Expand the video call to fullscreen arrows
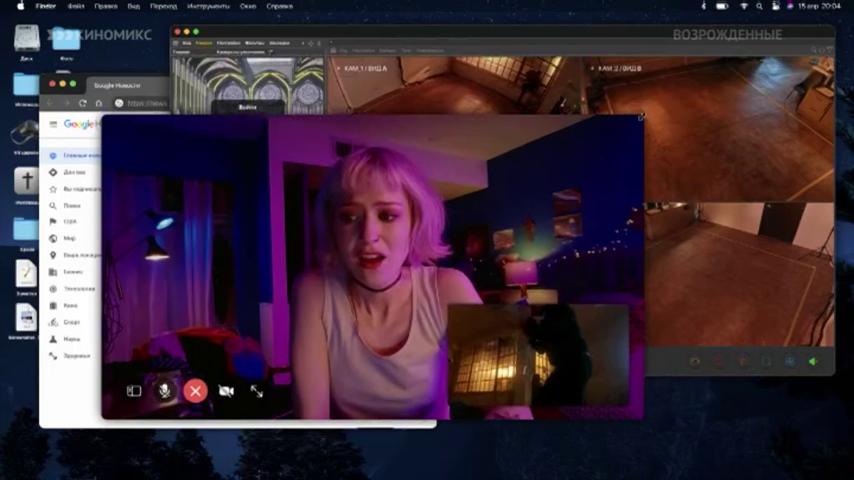 pyautogui.click(x=257, y=391)
